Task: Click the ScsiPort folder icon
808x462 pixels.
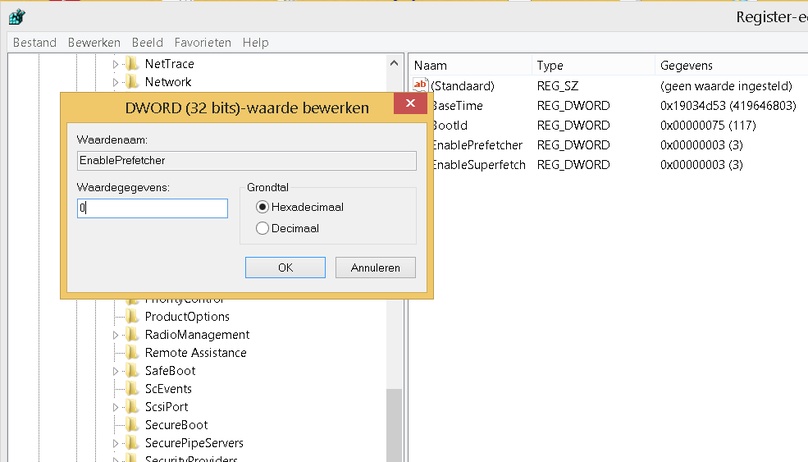Action: pyautogui.click(x=132, y=407)
